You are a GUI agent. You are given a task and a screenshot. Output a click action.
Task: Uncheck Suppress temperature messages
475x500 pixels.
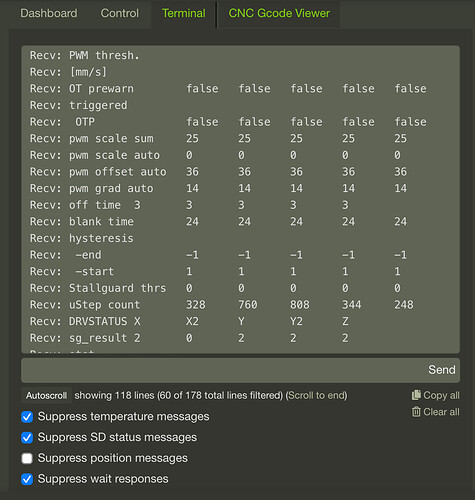click(27, 417)
